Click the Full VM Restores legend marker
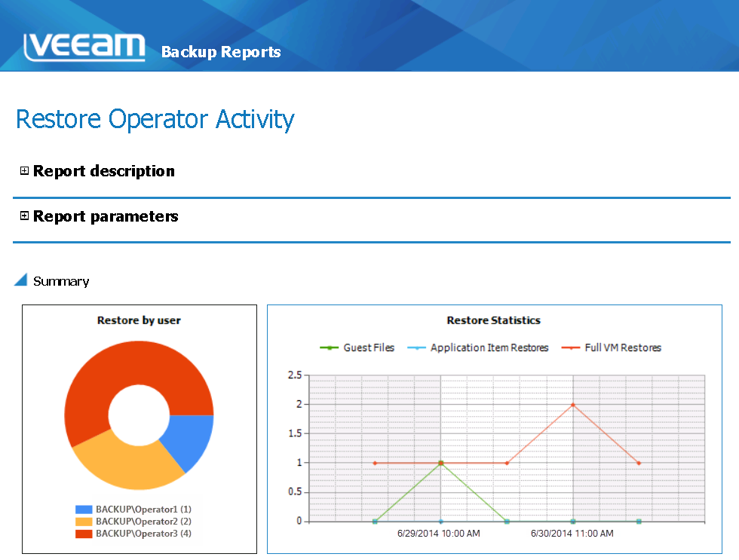This screenshot has width=739, height=560. pos(571,347)
